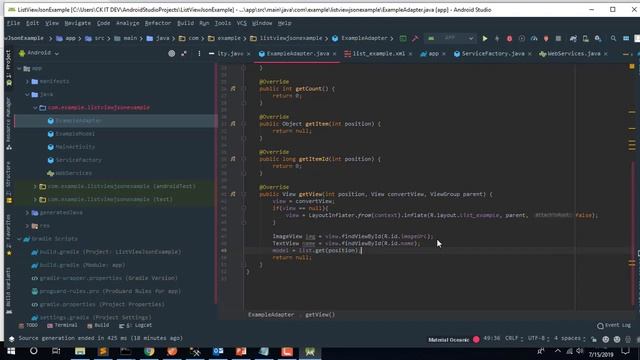Click gutter override icon beside getView
The image size is (640, 360).
click(233, 194)
